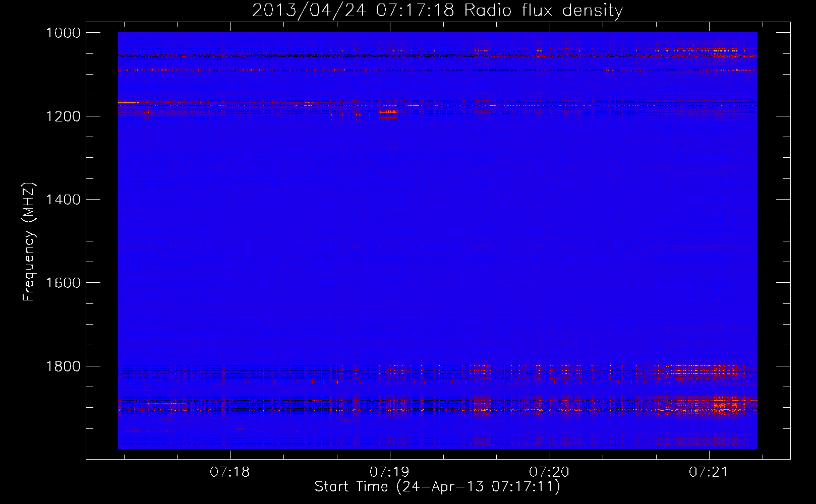
Task: Click the 07:21 time tick label
Action: [x=709, y=472]
